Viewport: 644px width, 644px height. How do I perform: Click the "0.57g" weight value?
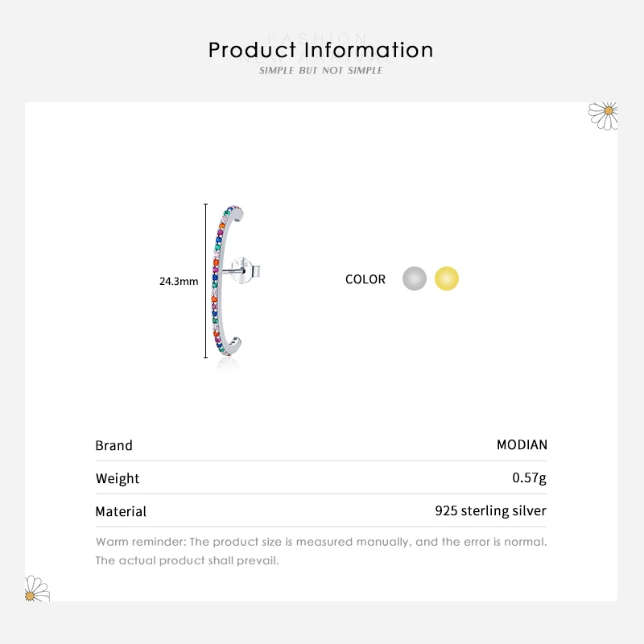[529, 478]
